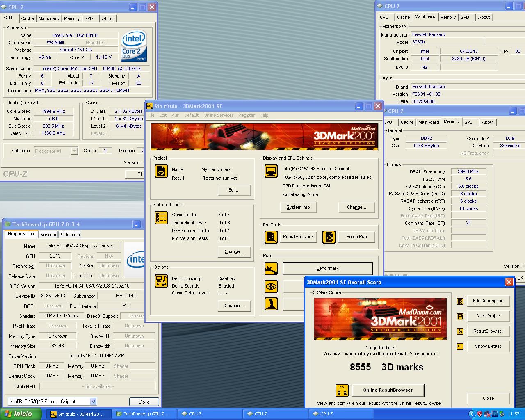Viewport: 525px width, 420px height.
Task: Click the GPU-Z Name field Intel Q45/Q43
Action: tap(80, 246)
